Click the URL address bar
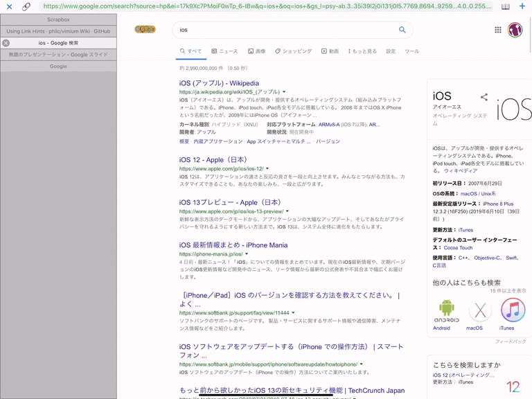 (x=266, y=6)
